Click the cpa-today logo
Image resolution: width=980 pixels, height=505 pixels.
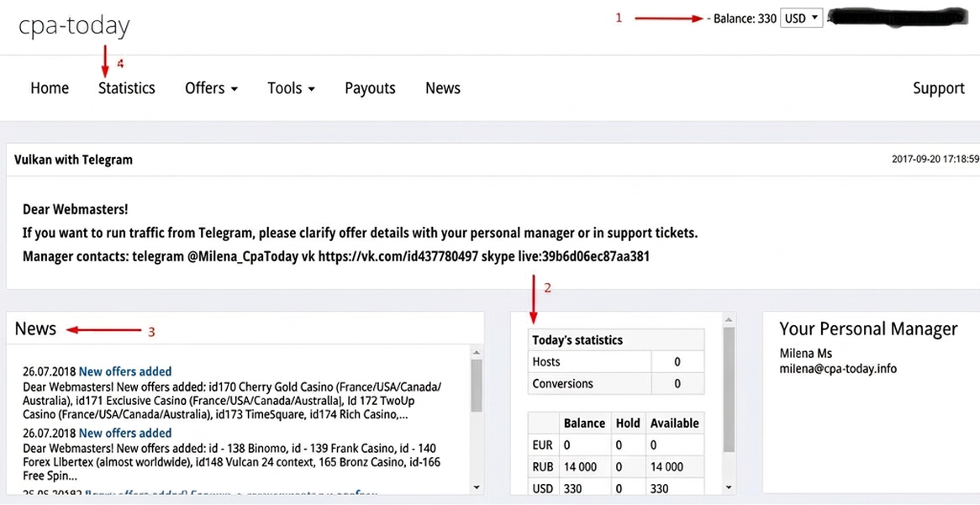(74, 25)
